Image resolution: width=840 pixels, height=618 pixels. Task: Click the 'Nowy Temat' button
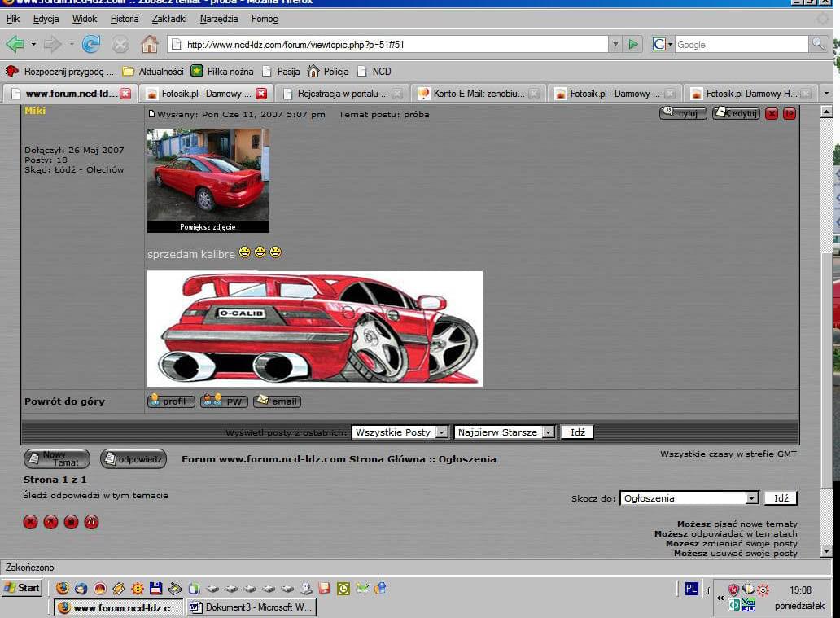pos(56,459)
